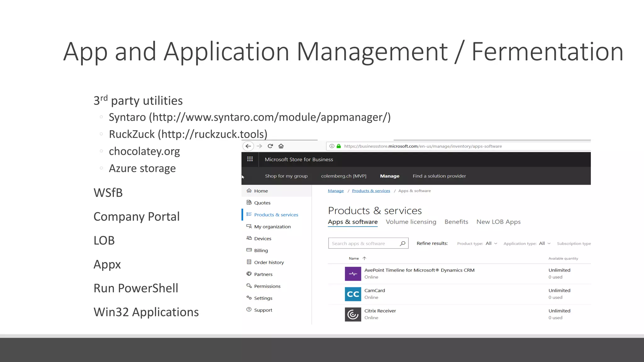Click the Products & services list icon
The width and height of the screenshot is (644, 362).
249,214
